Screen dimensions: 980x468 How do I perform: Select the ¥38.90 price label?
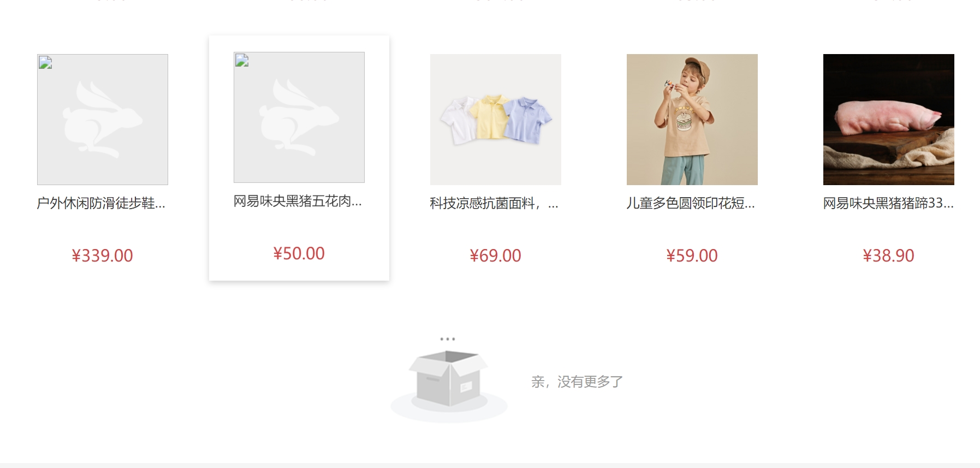point(889,256)
